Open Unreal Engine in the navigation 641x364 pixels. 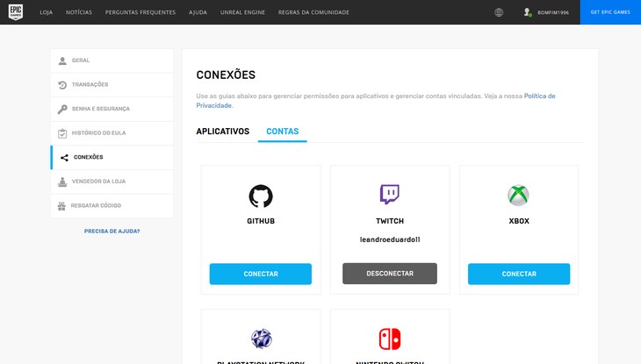pos(242,12)
